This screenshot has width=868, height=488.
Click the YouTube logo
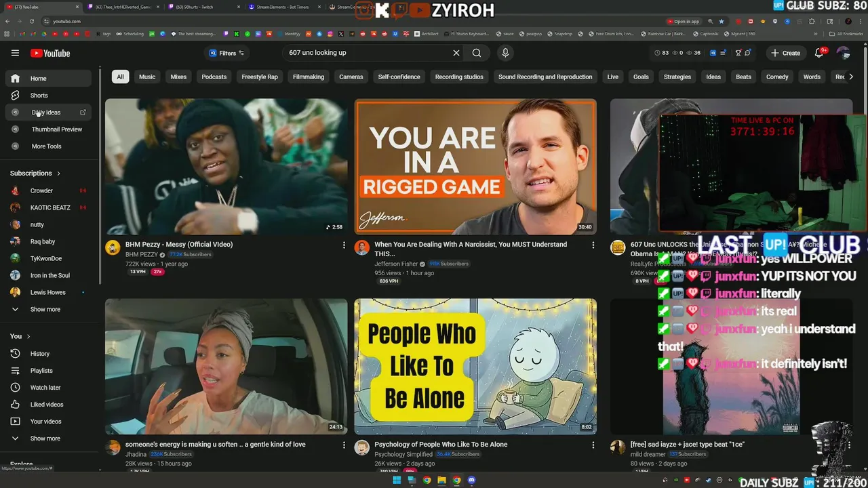(x=50, y=53)
